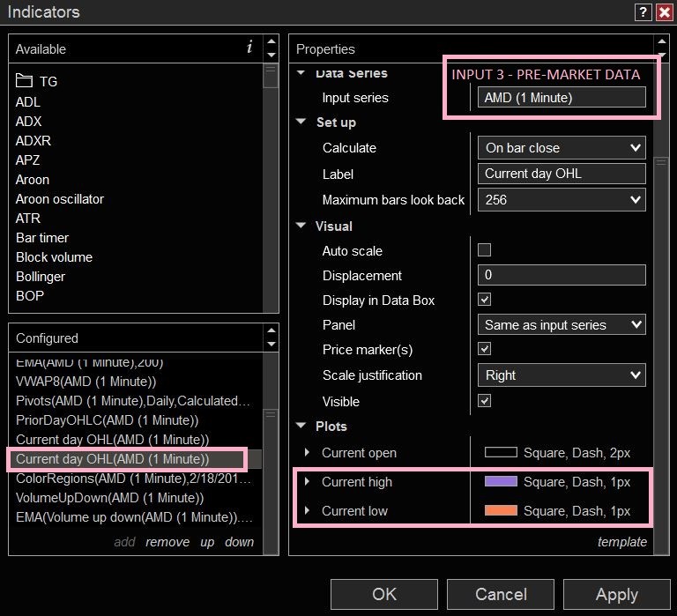Select Pivots(AMD (1 Minute),Daily configured item
Viewport: 677px width, 616px height.
133,401
